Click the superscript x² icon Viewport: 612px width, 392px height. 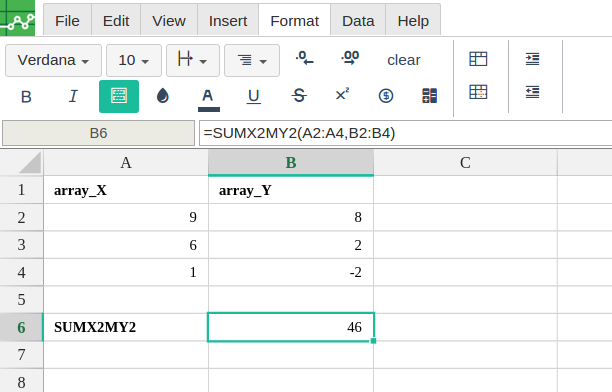click(342, 94)
